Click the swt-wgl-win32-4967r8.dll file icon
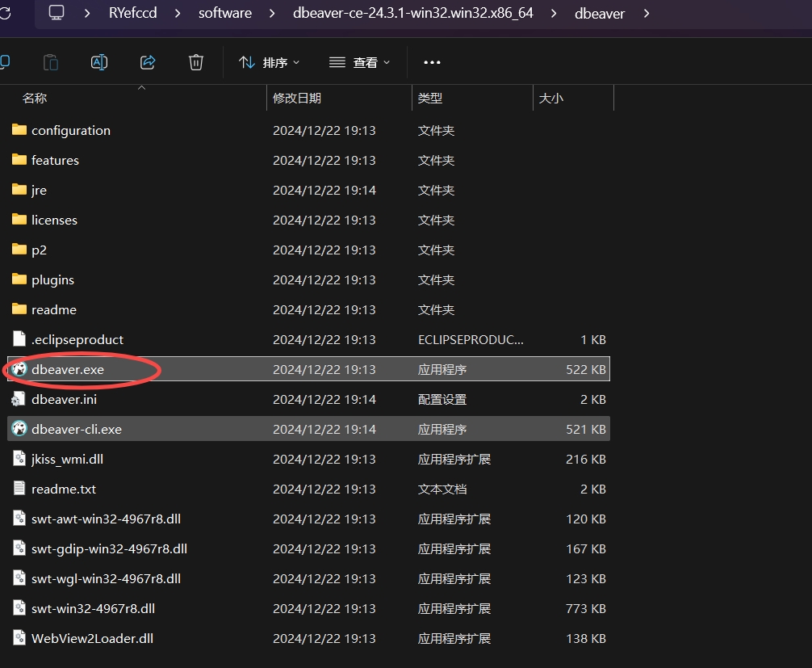 [19, 578]
